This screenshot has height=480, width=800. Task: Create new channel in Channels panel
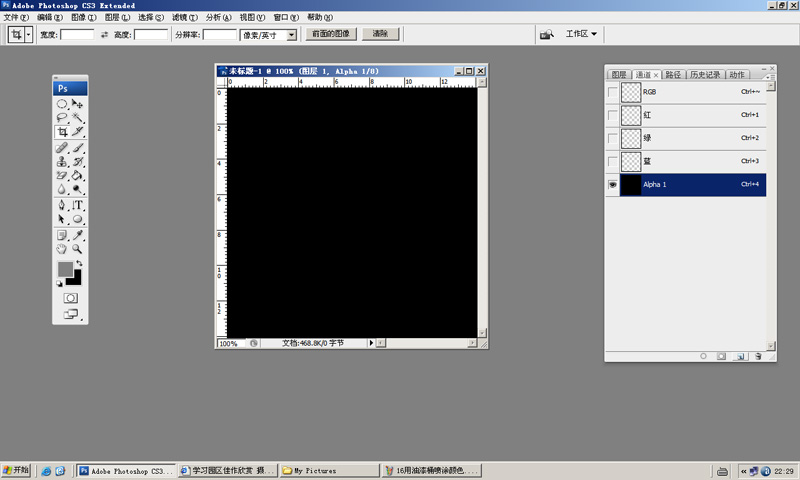click(740, 356)
